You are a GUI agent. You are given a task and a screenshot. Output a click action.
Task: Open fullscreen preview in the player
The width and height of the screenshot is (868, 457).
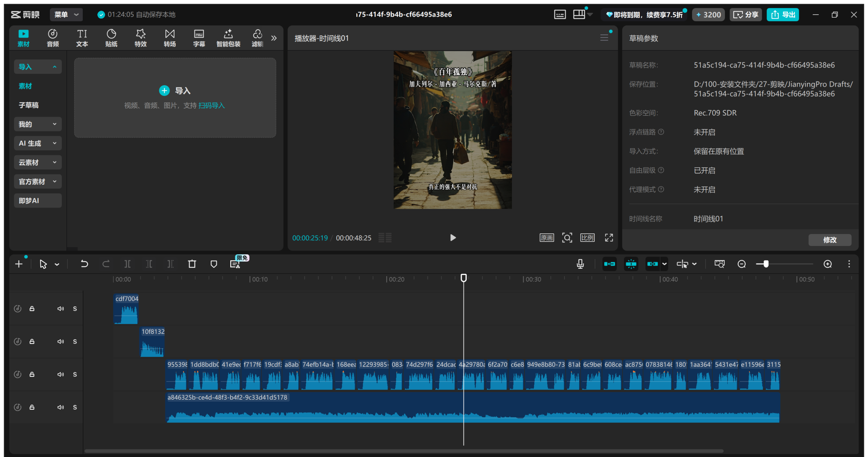point(609,237)
